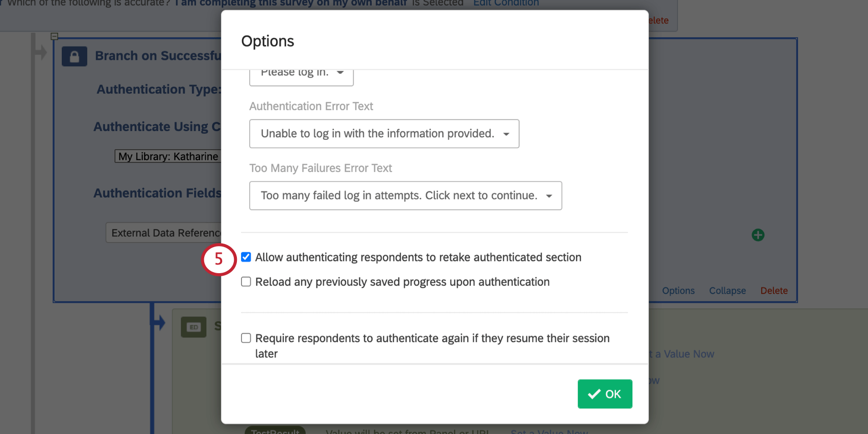868x434 pixels.
Task: Click the lock icon on the Branch element
Action: click(75, 56)
